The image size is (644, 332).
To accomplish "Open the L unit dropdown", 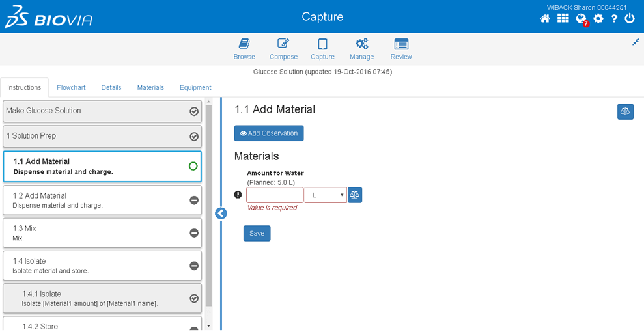I will pyautogui.click(x=326, y=195).
